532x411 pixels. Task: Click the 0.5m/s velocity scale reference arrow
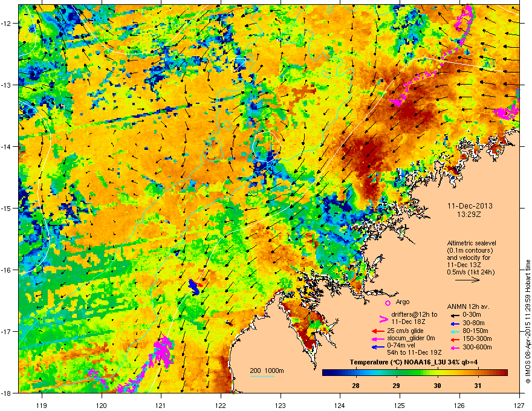(x=467, y=280)
